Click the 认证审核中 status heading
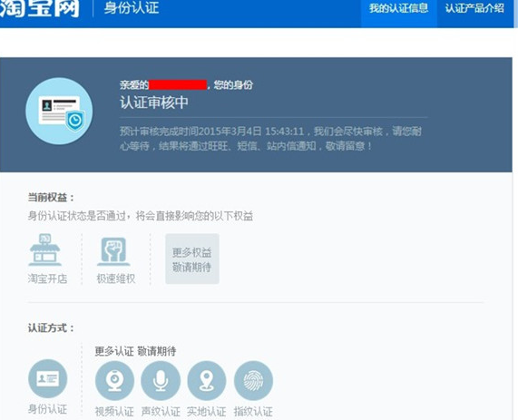Image resolution: width=518 pixels, height=420 pixels. tap(154, 103)
